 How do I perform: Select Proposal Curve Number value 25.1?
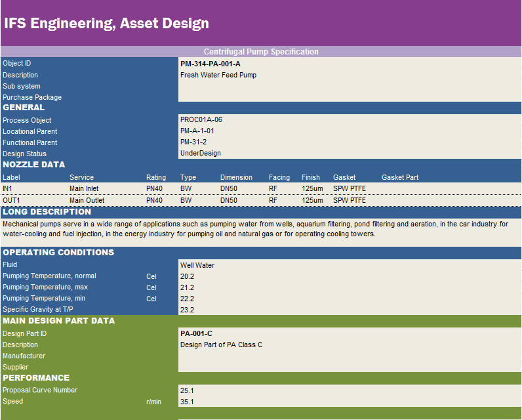pos(187,390)
